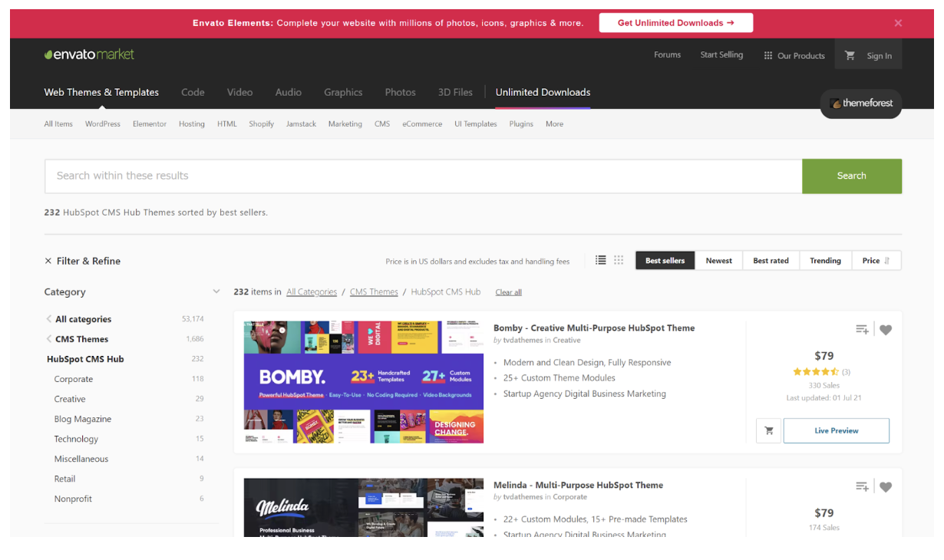Select WordPress subcategory
Image resolution: width=944 pixels, height=560 pixels.
103,124
